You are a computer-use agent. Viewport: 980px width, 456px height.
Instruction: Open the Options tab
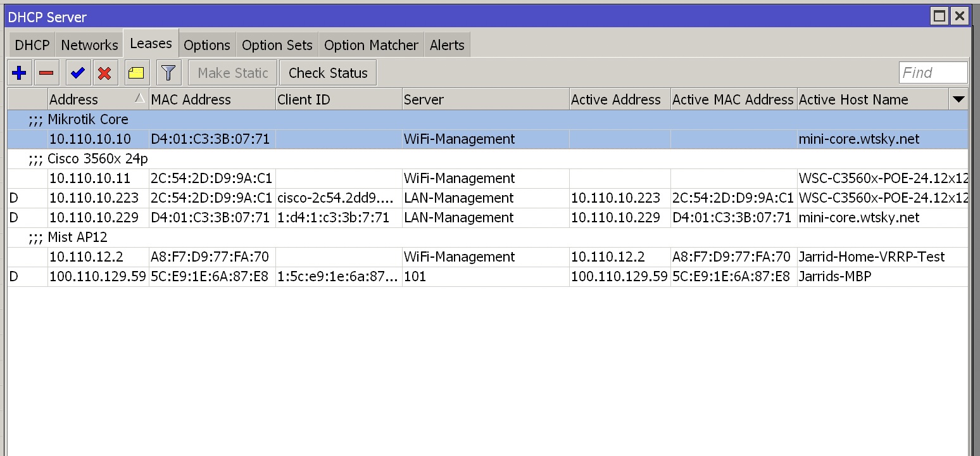[x=207, y=44]
